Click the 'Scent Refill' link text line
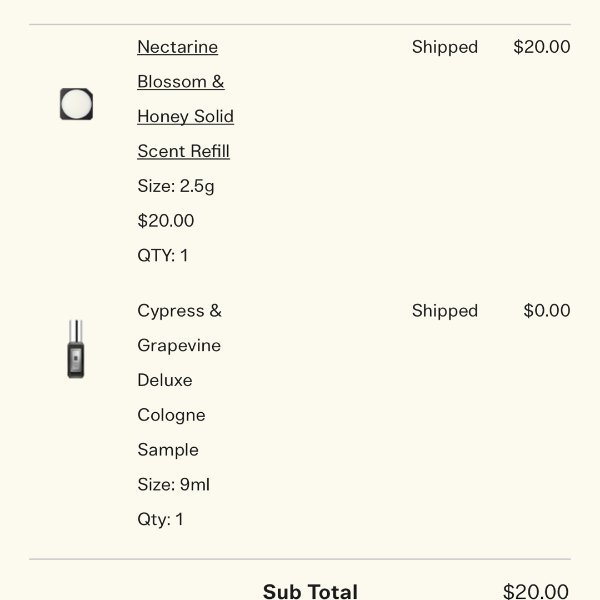 184,151
